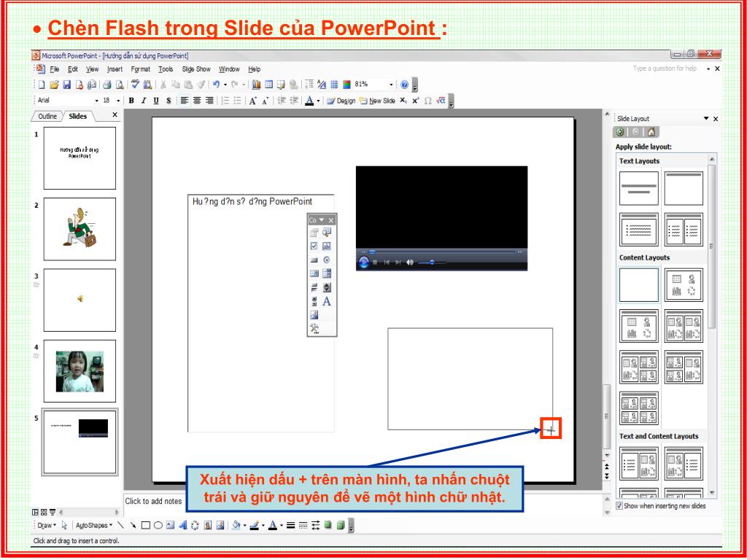
Task: Align text to the center
Action: point(197,101)
